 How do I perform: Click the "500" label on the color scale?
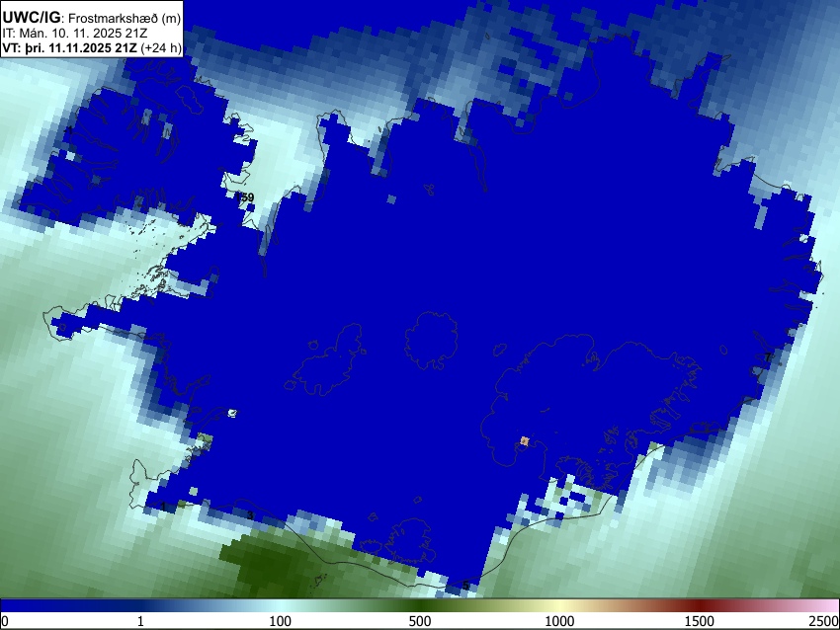click(420, 621)
